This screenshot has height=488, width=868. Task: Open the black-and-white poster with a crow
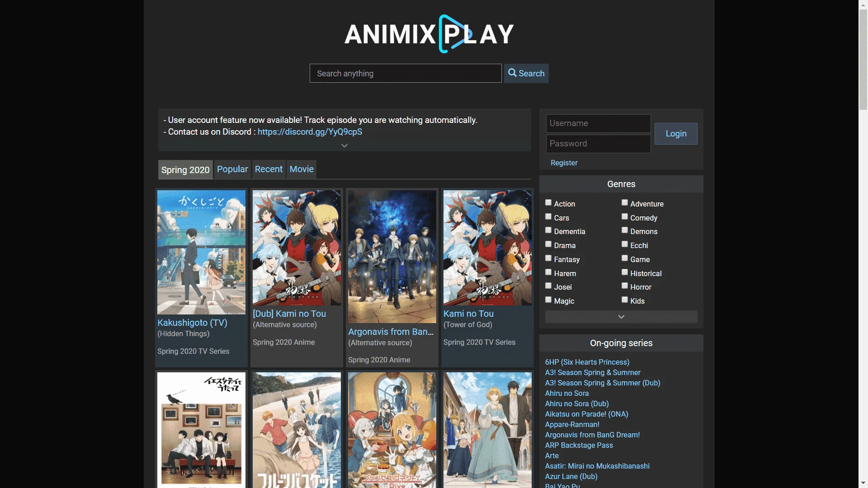click(201, 430)
